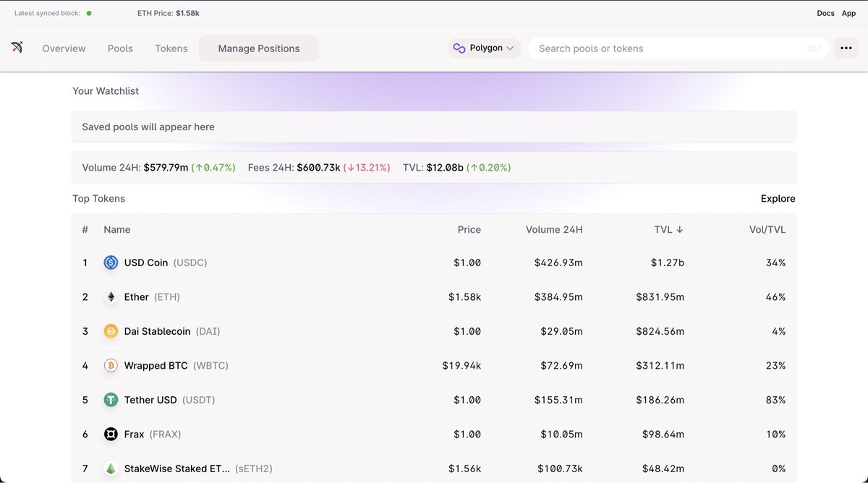Image resolution: width=868 pixels, height=483 pixels.
Task: Click the Top Tokens heading
Action: pos(98,198)
